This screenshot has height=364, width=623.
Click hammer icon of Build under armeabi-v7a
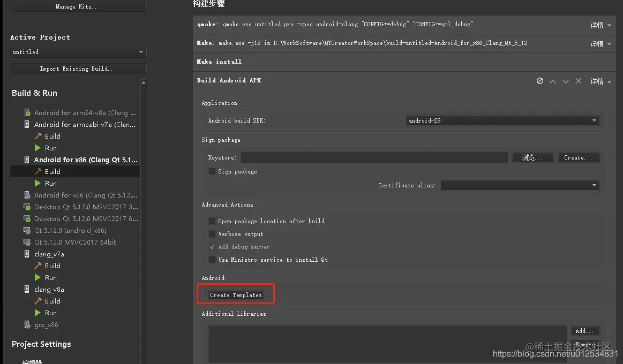pyautogui.click(x=37, y=136)
